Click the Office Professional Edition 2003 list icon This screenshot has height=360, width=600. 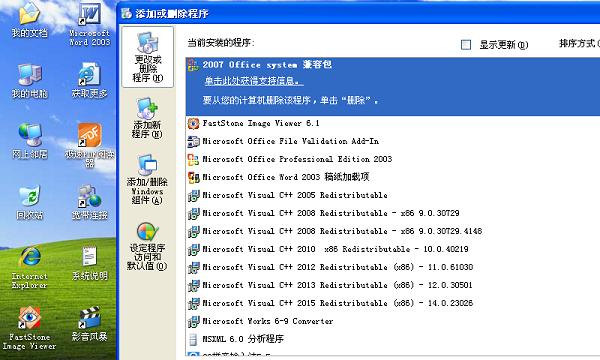click(193, 159)
